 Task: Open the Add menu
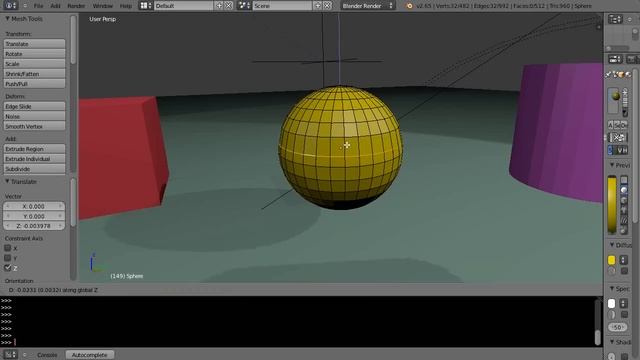[55, 6]
